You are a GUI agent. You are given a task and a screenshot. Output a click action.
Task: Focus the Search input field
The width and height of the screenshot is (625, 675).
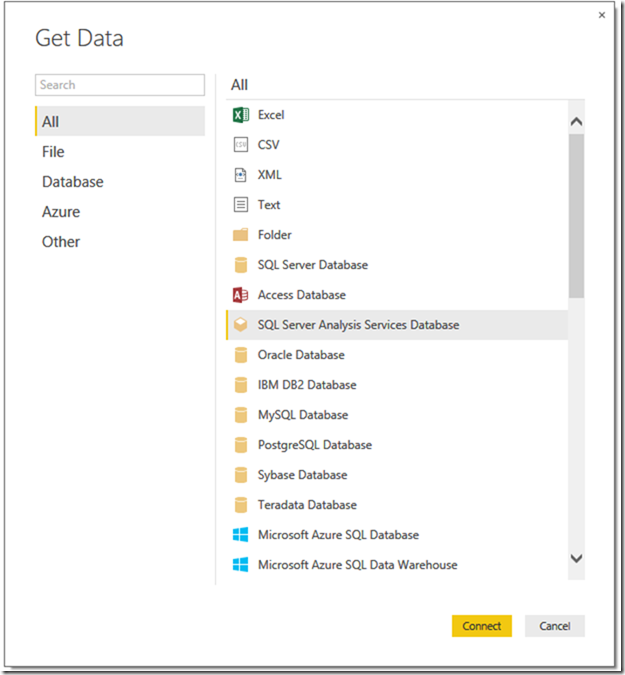click(x=120, y=85)
